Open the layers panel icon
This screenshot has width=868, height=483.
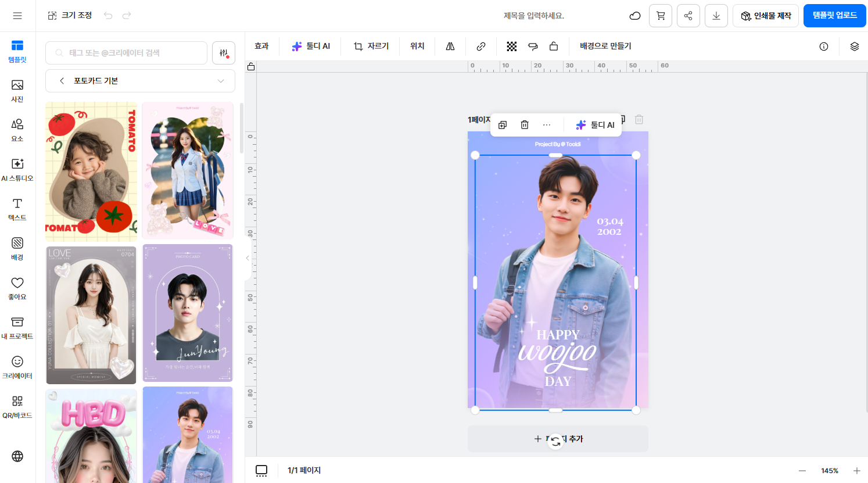(855, 46)
